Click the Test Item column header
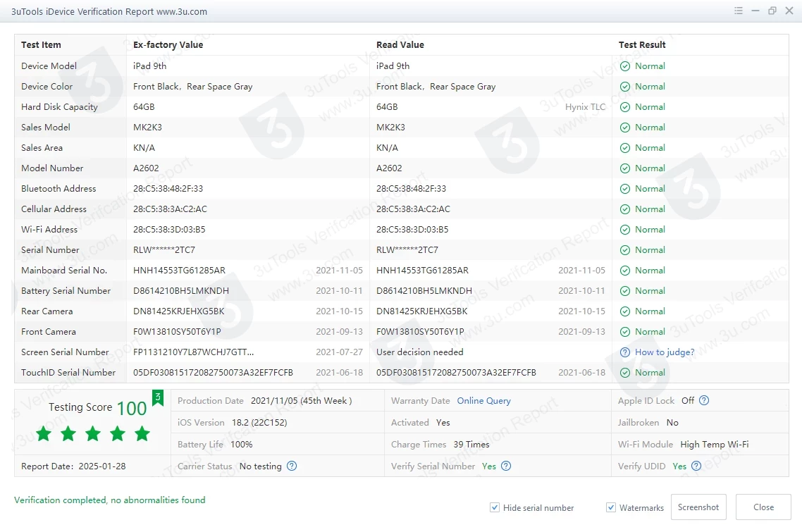 coord(41,44)
